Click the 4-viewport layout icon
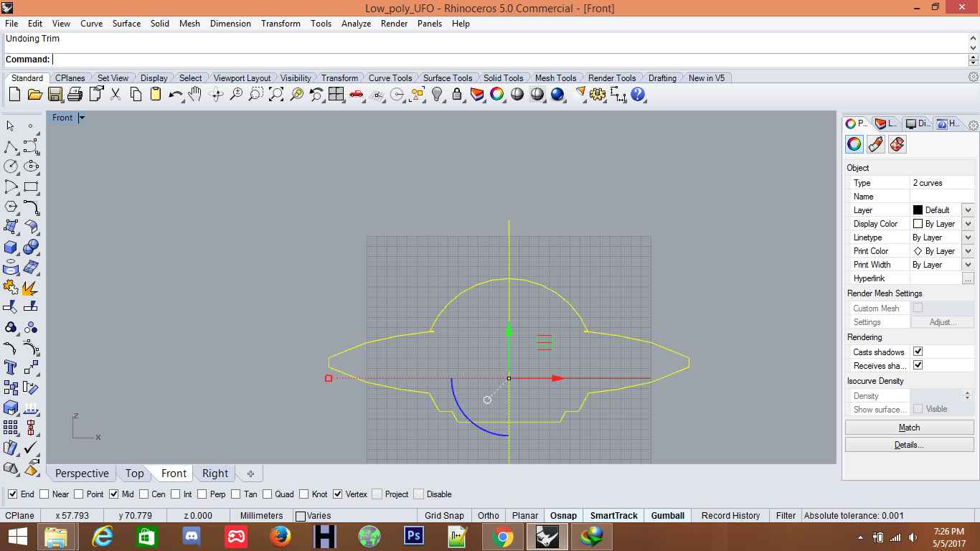 point(336,94)
